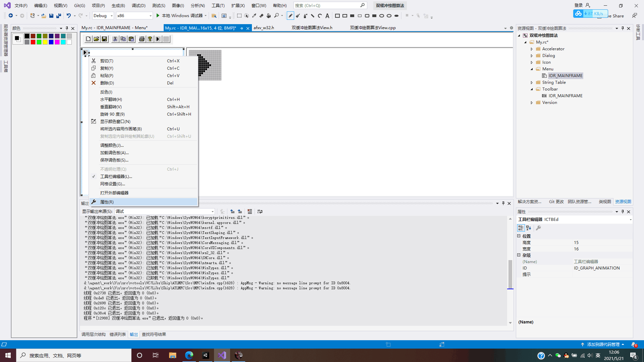Click the categorized view icon in Properties
The height and width of the screenshot is (362, 644).
(521, 228)
